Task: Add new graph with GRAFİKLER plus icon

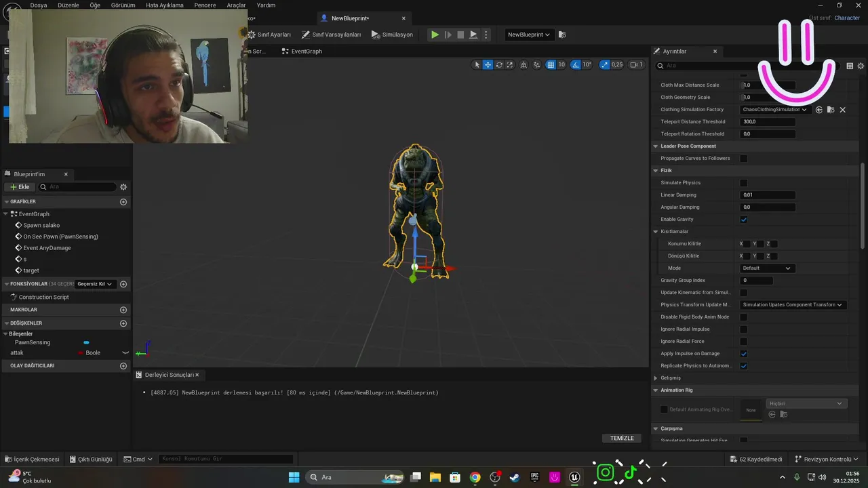Action: tap(123, 202)
